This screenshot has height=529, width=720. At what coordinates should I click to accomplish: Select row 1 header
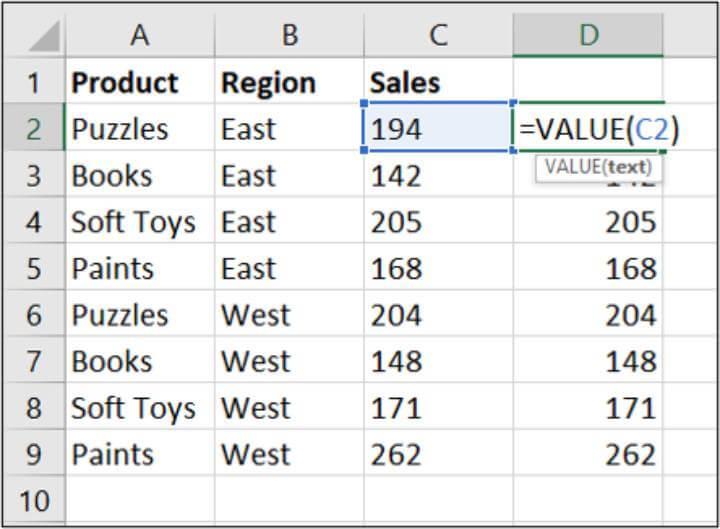[34, 83]
